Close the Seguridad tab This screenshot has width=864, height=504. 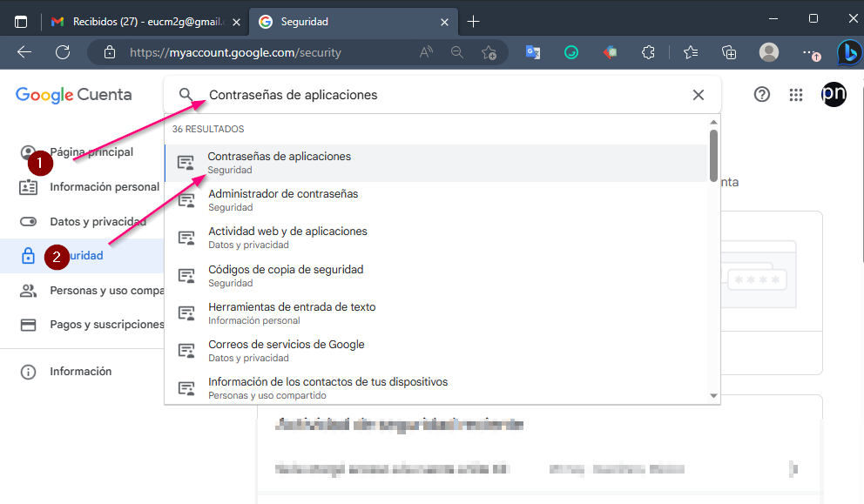[445, 22]
